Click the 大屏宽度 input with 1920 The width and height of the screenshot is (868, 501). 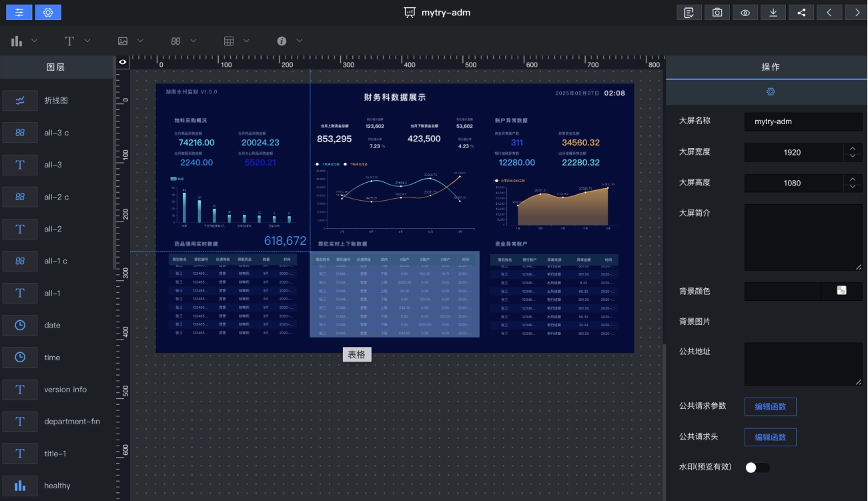793,152
